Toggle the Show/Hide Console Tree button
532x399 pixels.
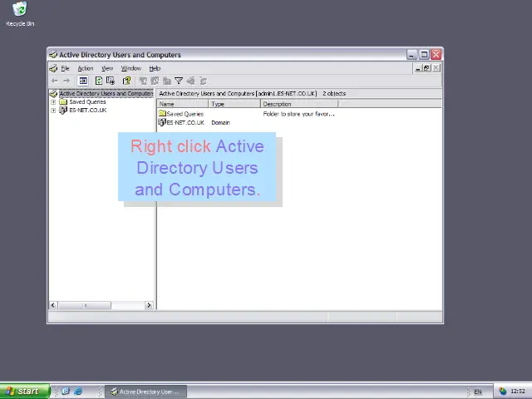coord(83,81)
